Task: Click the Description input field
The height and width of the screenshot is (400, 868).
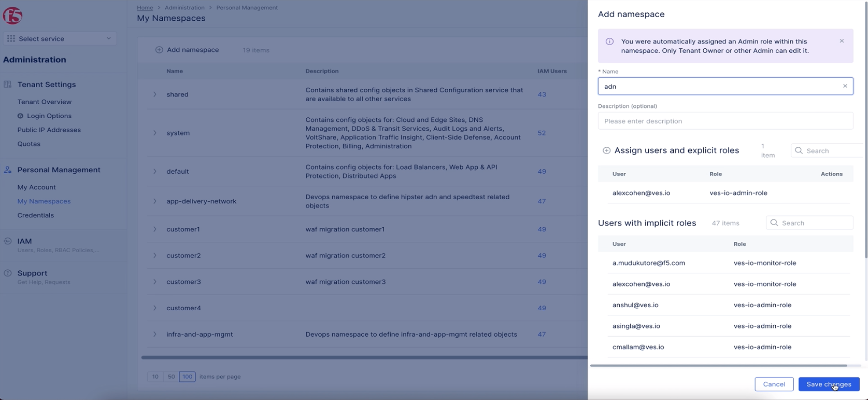Action: pos(725,121)
